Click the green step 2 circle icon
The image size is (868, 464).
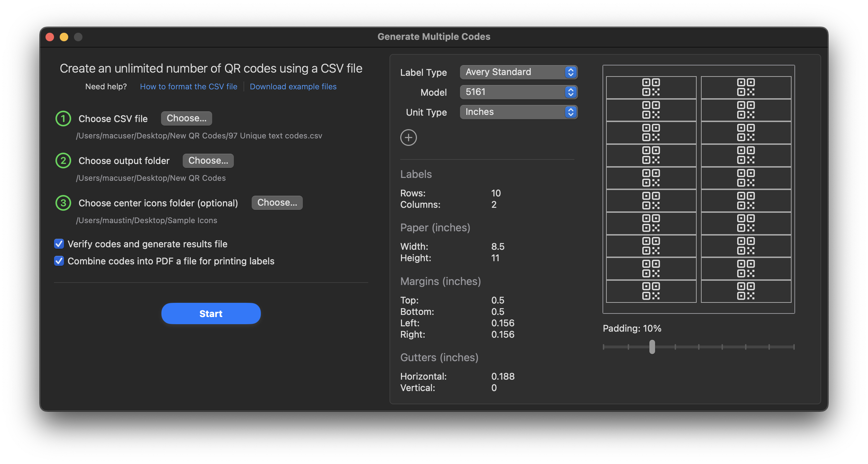[x=63, y=161]
